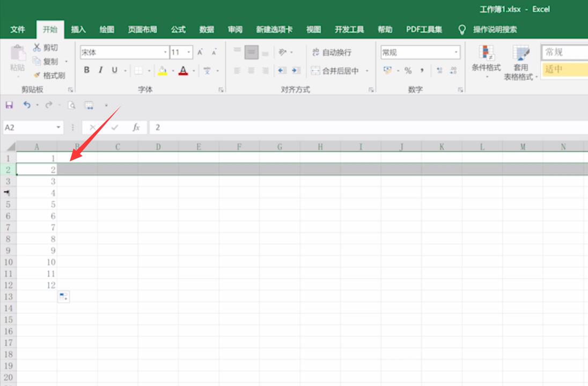588x386 pixels.
Task: Click the print preview icon
Action: 72,105
